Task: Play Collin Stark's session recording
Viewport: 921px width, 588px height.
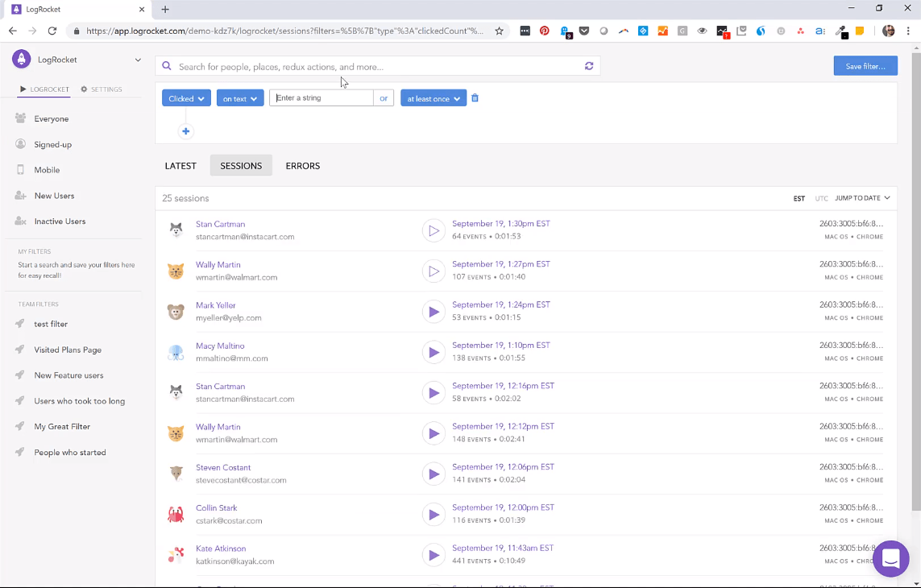Action: coord(434,515)
